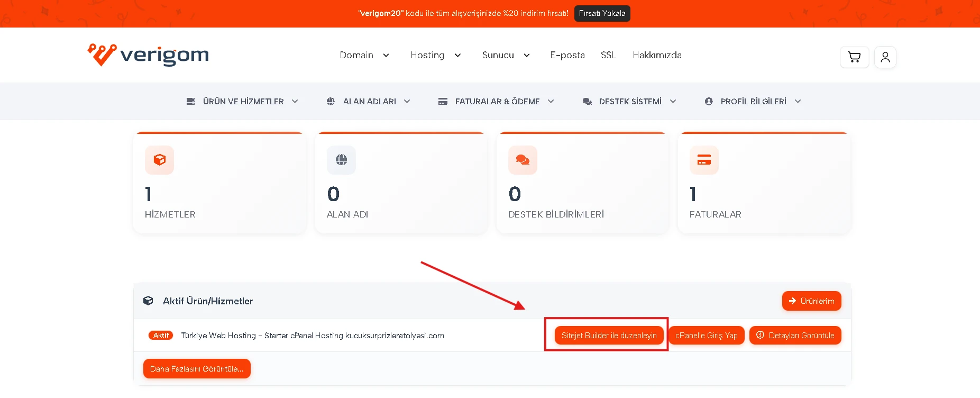Screen dimensions: 980x398
Task: Click the server icon beside Ürün ve Hizmetler
Action: click(190, 101)
